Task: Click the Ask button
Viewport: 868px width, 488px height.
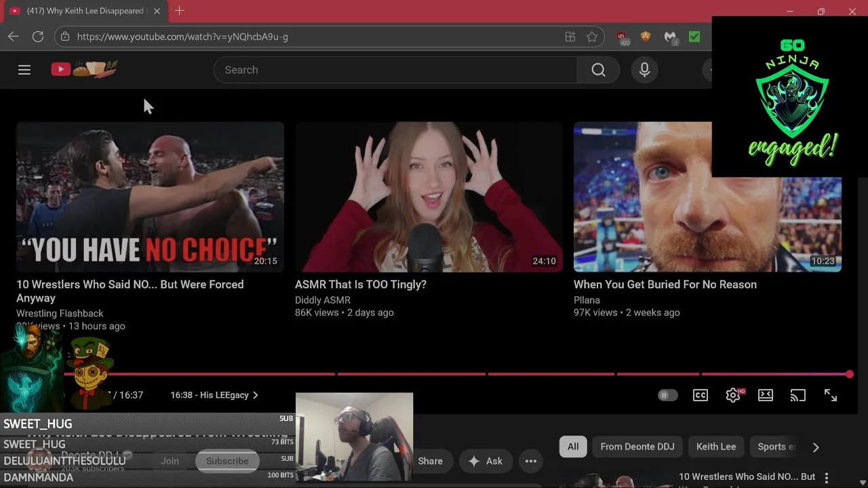Action: (486, 461)
